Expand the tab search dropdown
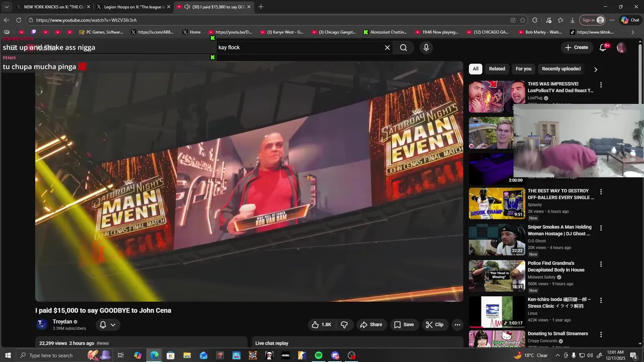Image resolution: width=644 pixels, height=362 pixels. tap(6, 7)
